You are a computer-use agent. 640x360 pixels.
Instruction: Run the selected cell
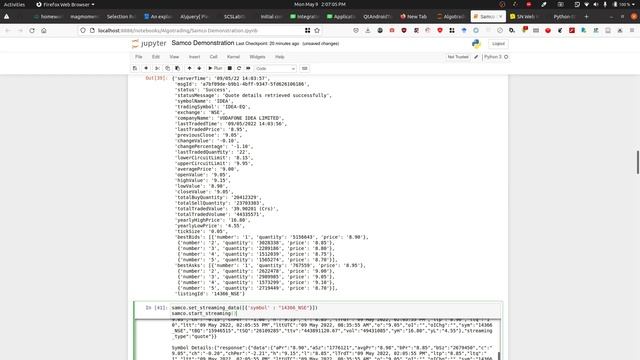[215, 68]
